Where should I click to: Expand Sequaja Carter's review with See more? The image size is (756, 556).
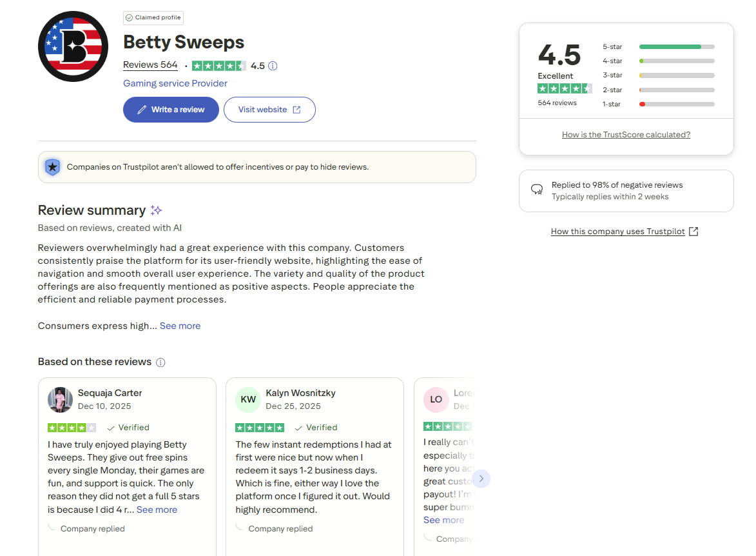157,510
